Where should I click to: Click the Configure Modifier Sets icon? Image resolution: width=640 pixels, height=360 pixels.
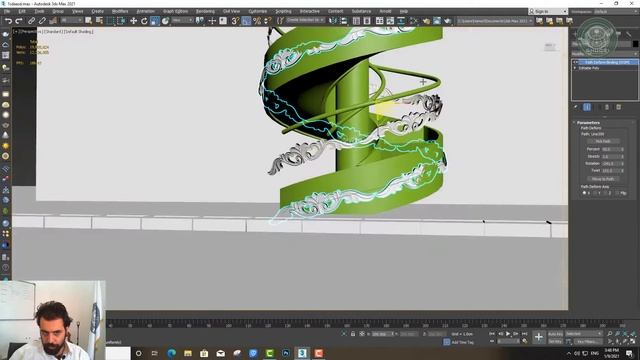click(x=619, y=107)
